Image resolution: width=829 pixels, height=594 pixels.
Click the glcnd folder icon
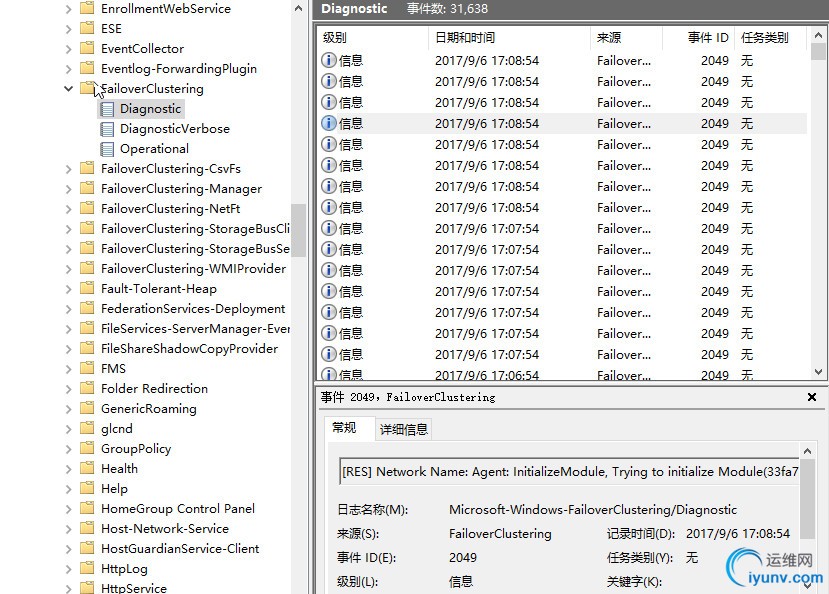[x=87, y=428]
